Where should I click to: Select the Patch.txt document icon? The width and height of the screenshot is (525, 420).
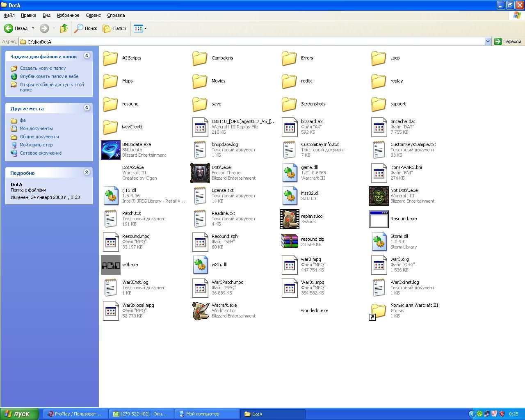[x=111, y=219]
